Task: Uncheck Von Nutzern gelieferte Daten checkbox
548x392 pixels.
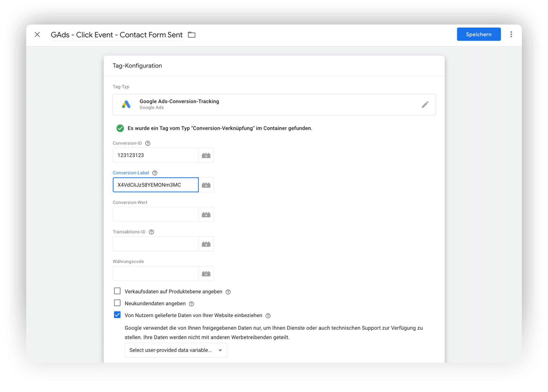Action: (x=117, y=315)
